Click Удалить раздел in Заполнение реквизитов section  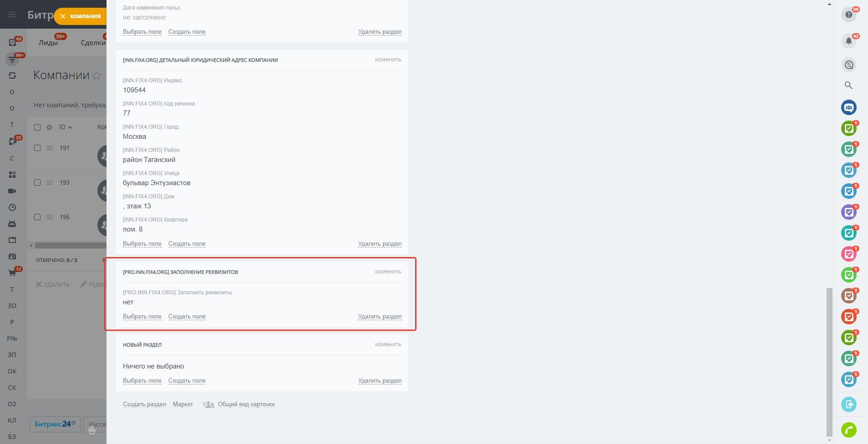click(x=380, y=317)
